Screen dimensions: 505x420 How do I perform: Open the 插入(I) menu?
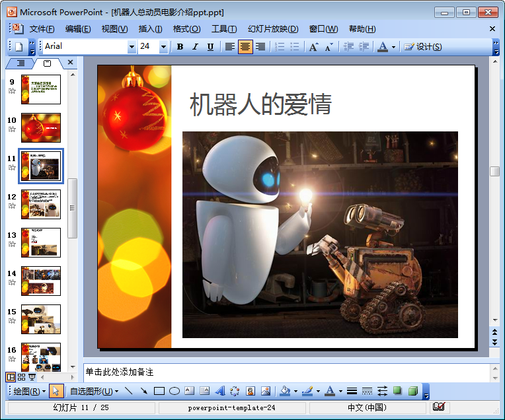point(151,29)
